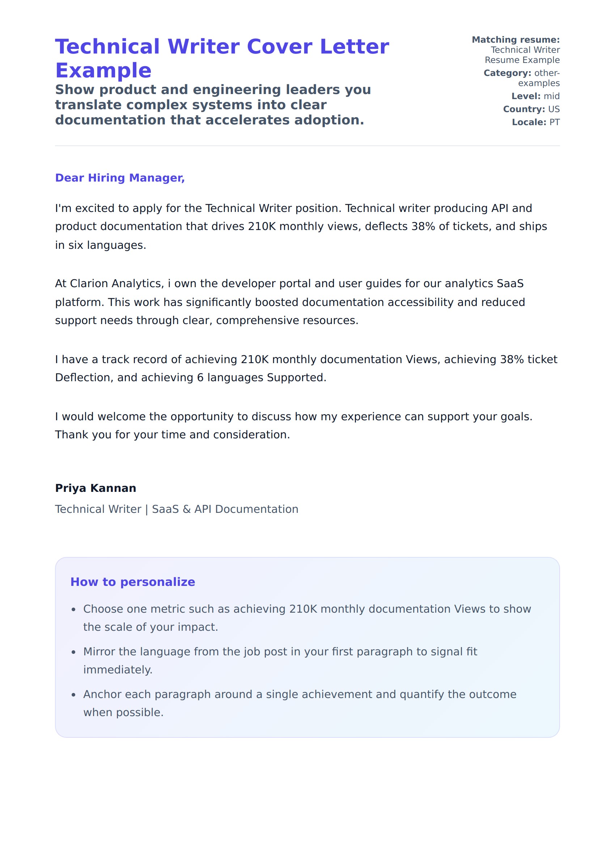Click the "Level: mid" metadata line
The height and width of the screenshot is (868, 615).
pos(535,96)
